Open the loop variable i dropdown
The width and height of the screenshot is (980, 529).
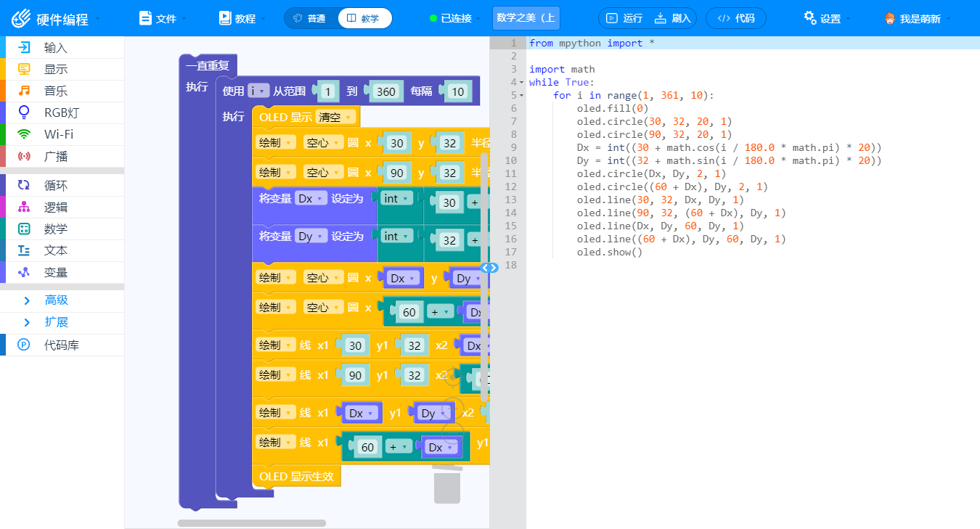tap(258, 91)
